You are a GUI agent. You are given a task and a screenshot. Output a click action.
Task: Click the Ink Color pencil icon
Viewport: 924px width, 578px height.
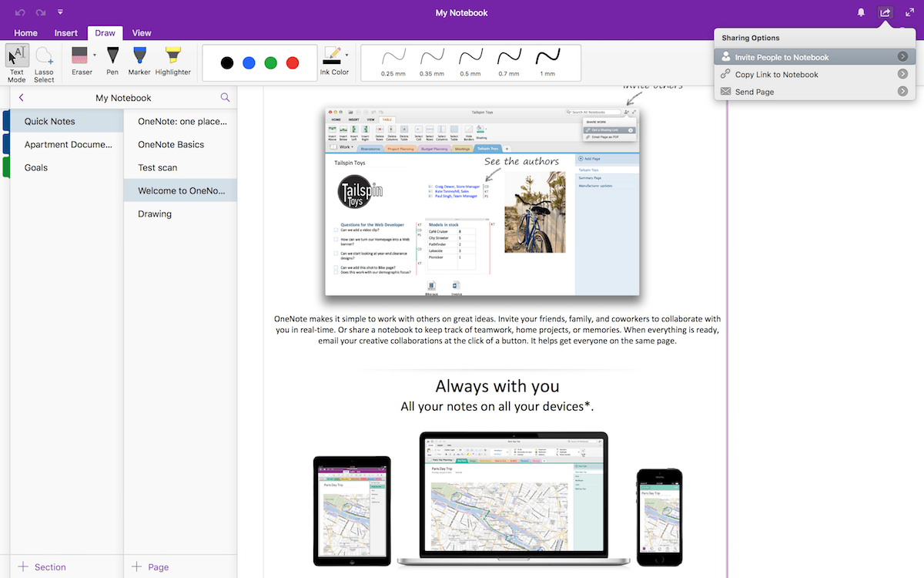tap(333, 56)
